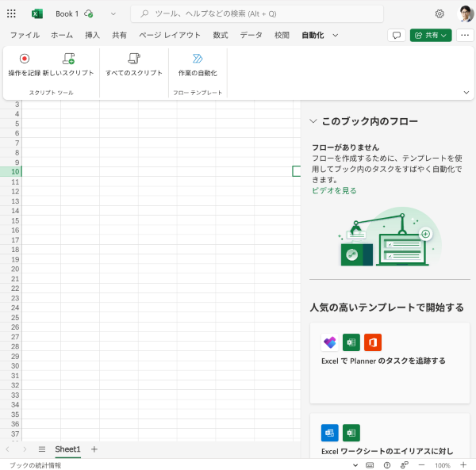Click the more options ellipsis button
The image size is (476, 470).
pyautogui.click(x=464, y=36)
